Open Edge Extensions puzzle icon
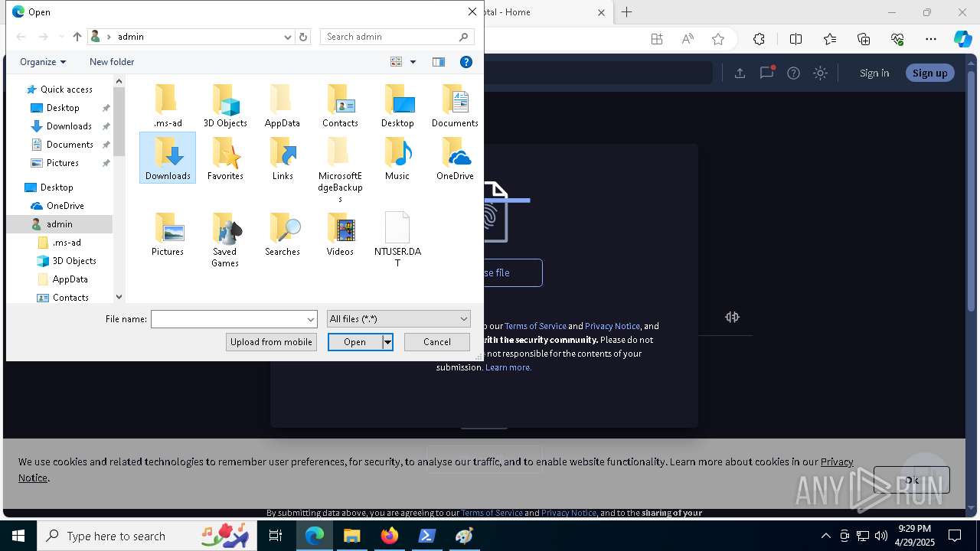 pos(759,39)
